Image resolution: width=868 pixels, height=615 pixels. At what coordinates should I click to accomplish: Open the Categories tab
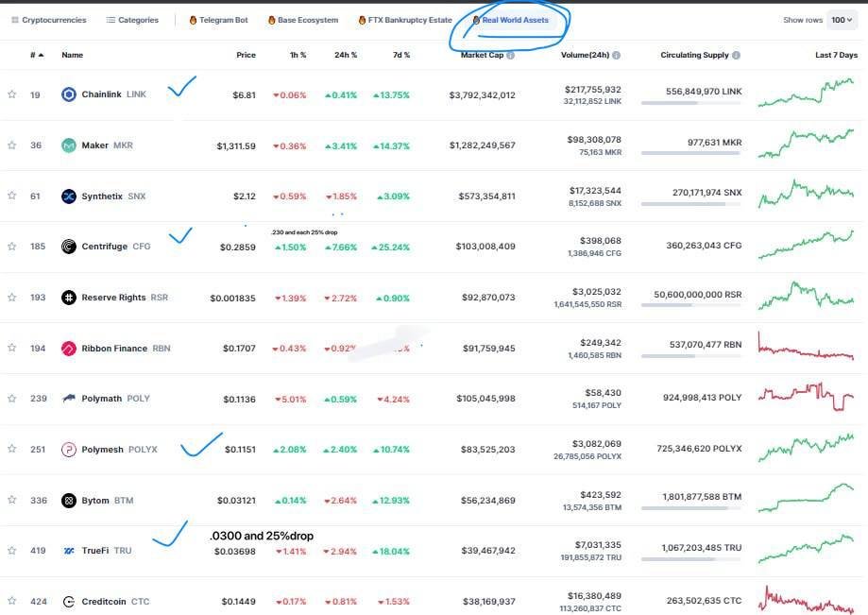132,20
